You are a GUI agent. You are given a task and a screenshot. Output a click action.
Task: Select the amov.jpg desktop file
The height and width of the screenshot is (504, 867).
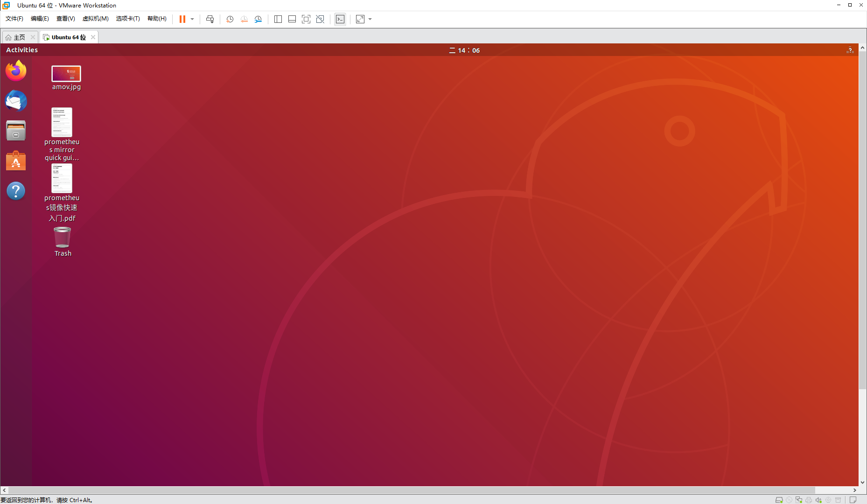[x=66, y=78]
